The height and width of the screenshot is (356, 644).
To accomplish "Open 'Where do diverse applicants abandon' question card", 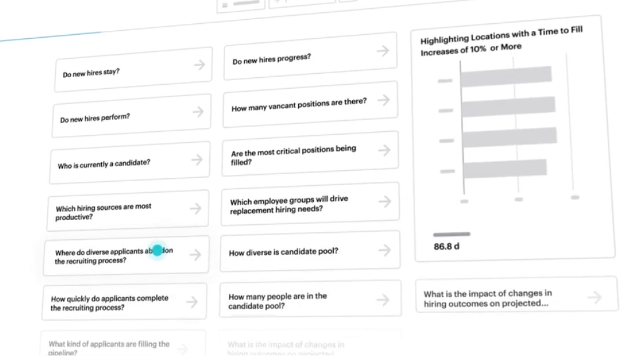I will (x=116, y=256).
